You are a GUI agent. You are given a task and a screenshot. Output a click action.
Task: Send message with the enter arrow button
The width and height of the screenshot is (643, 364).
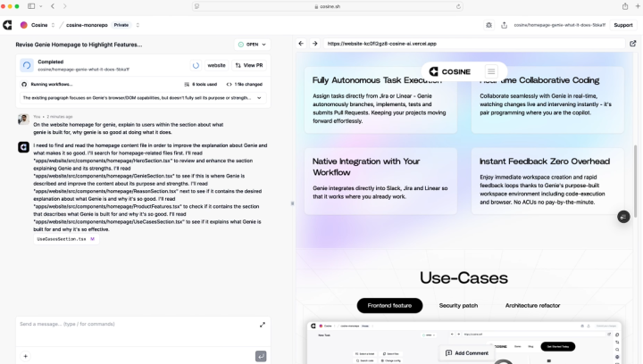(x=261, y=356)
